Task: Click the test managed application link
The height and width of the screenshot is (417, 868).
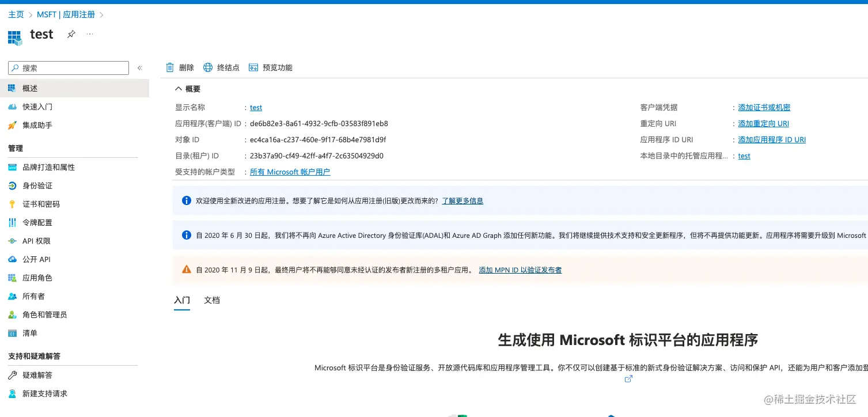Action: coord(744,156)
